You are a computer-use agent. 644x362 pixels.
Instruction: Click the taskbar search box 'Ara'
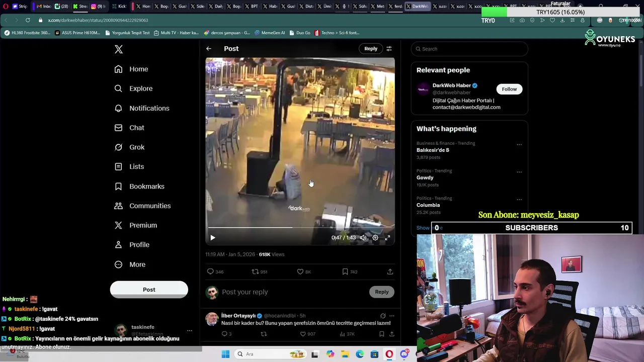[271, 354]
